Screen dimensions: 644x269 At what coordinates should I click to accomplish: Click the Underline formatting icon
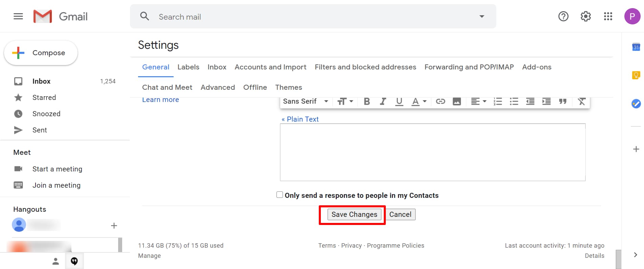coord(399,101)
